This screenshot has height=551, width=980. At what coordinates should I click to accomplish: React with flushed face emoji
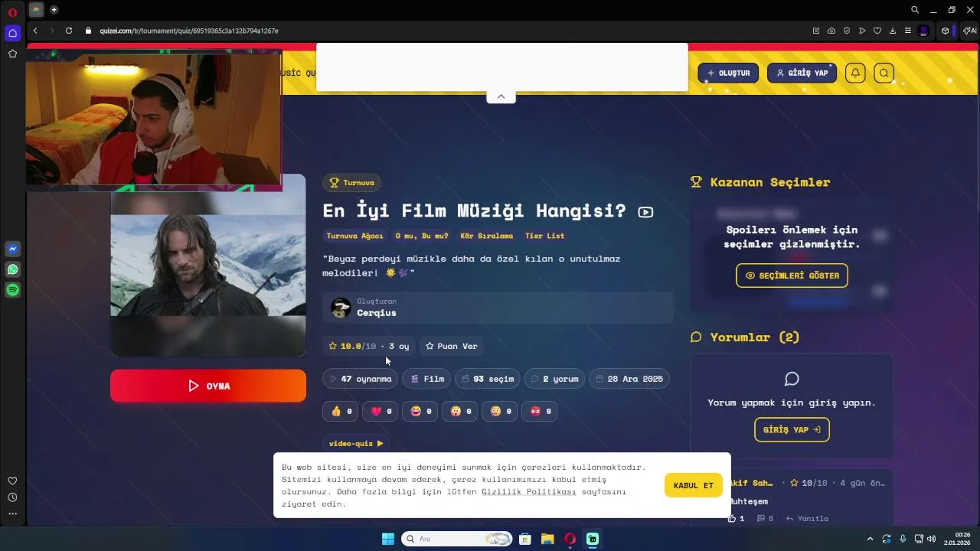pos(500,411)
